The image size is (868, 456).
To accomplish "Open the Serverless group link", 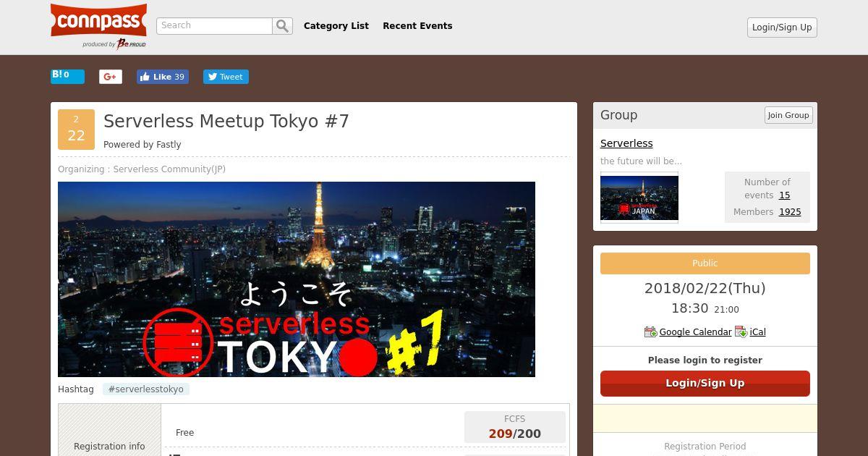I will coord(626,143).
